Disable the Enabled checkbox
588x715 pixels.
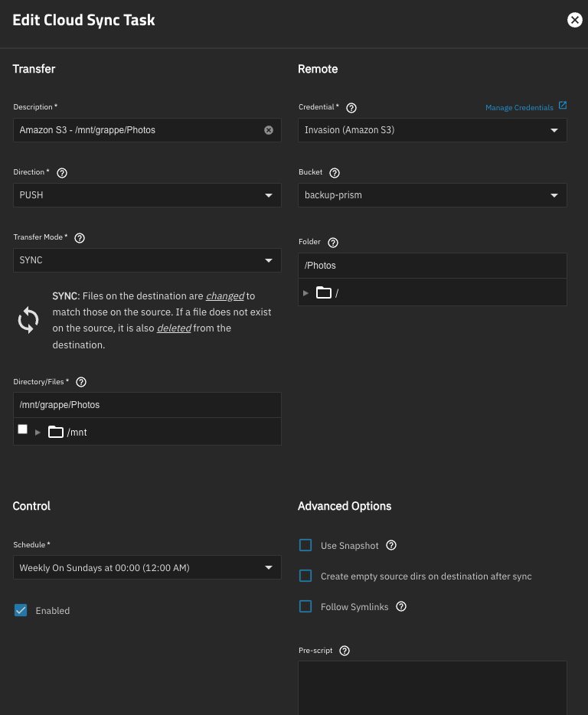coord(20,610)
